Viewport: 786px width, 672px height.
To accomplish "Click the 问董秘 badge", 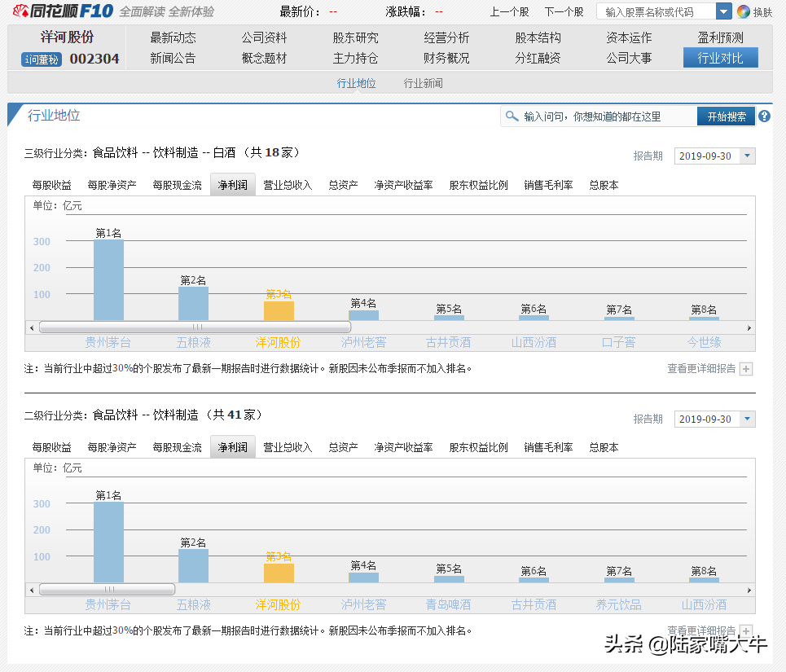I will pos(42,59).
